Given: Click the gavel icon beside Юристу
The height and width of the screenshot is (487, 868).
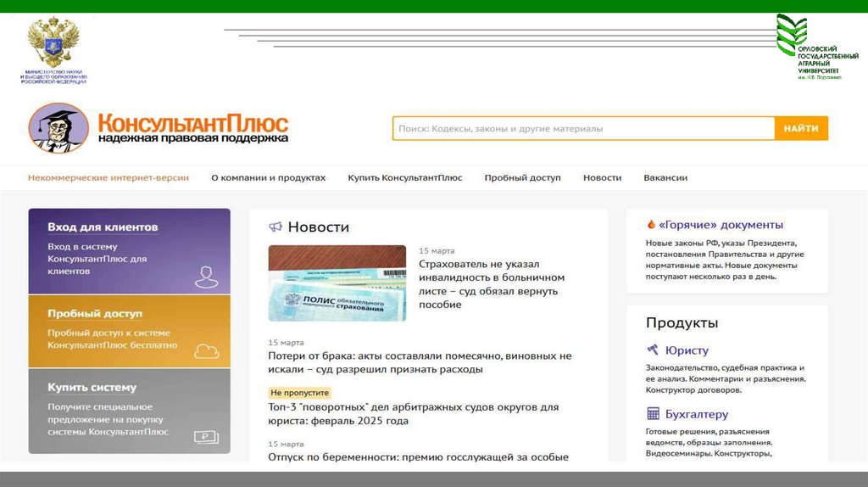Looking at the screenshot, I should pyautogui.click(x=653, y=350).
